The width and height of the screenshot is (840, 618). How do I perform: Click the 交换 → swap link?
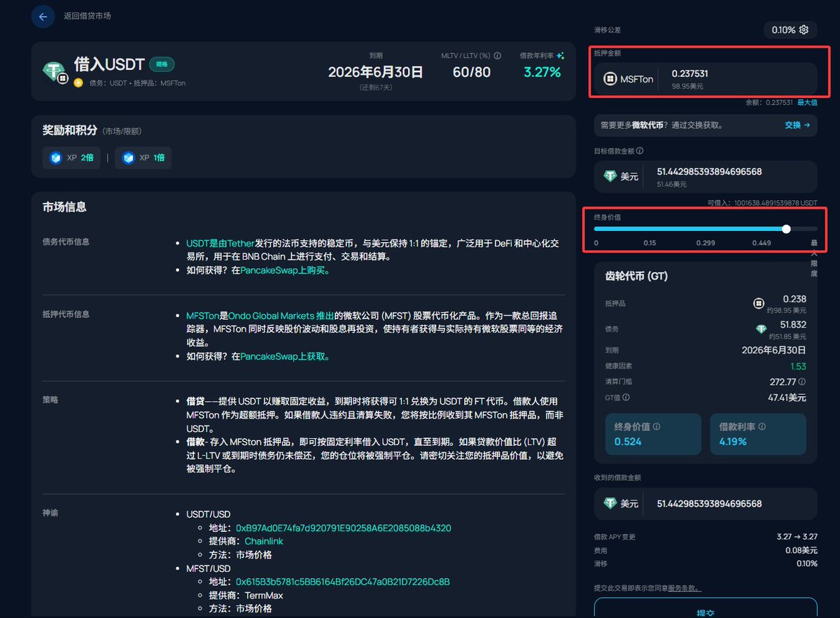(x=797, y=125)
